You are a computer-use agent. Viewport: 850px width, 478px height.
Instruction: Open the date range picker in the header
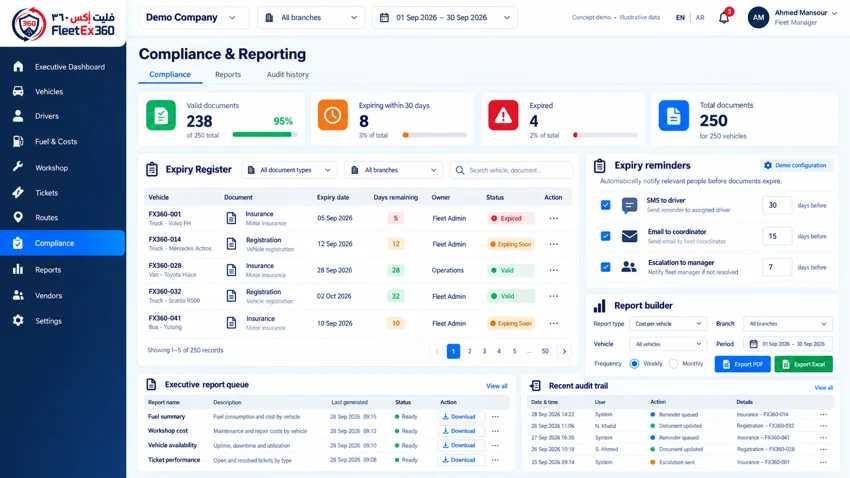pos(445,17)
